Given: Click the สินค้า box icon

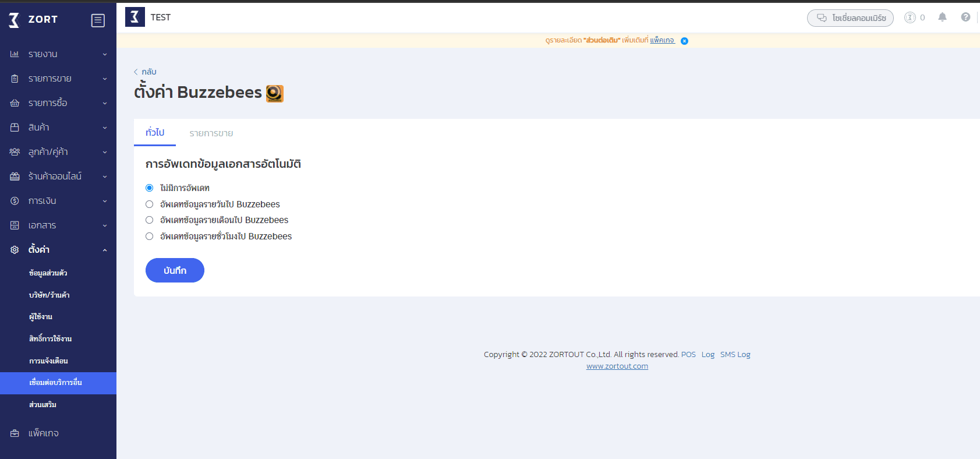Looking at the screenshot, I should tap(15, 128).
